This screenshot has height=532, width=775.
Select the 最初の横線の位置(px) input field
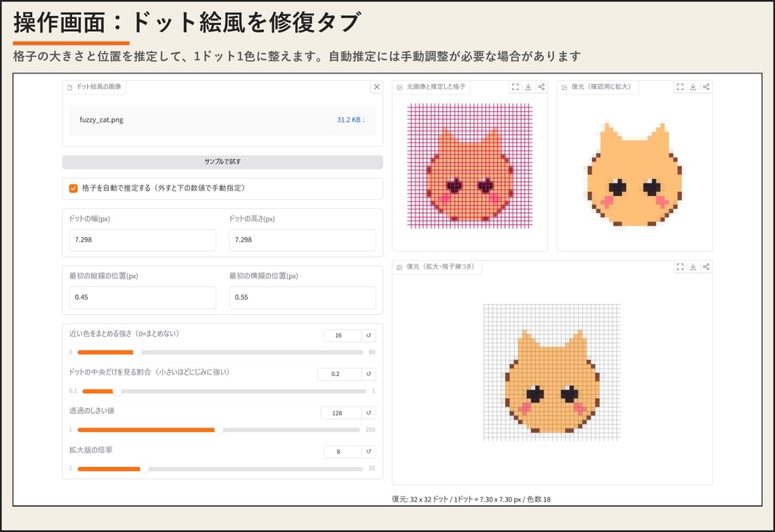303,297
